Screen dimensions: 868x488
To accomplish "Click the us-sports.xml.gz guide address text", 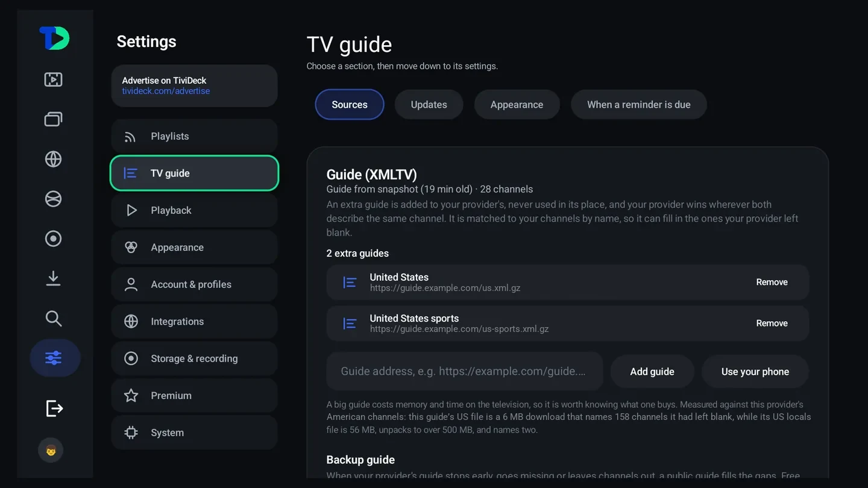I will [459, 329].
